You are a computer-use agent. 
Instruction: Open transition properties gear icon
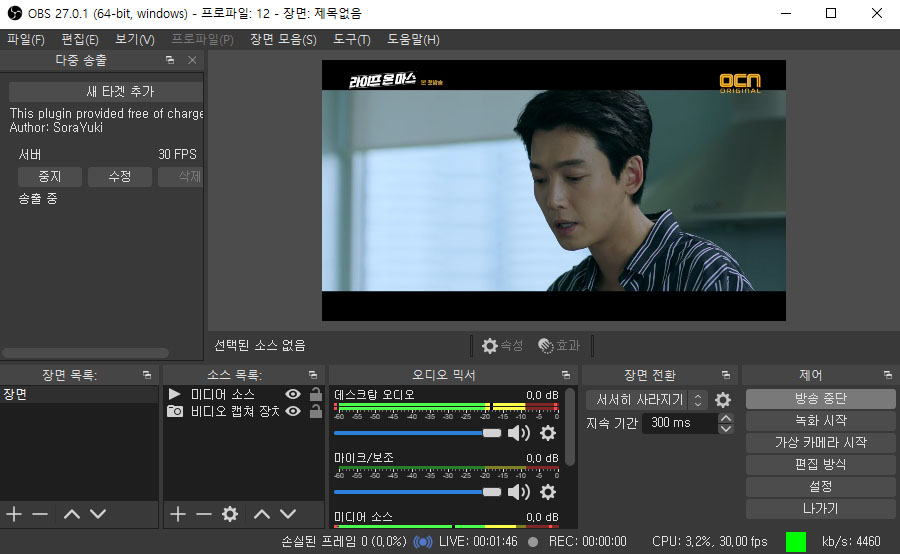tap(723, 400)
